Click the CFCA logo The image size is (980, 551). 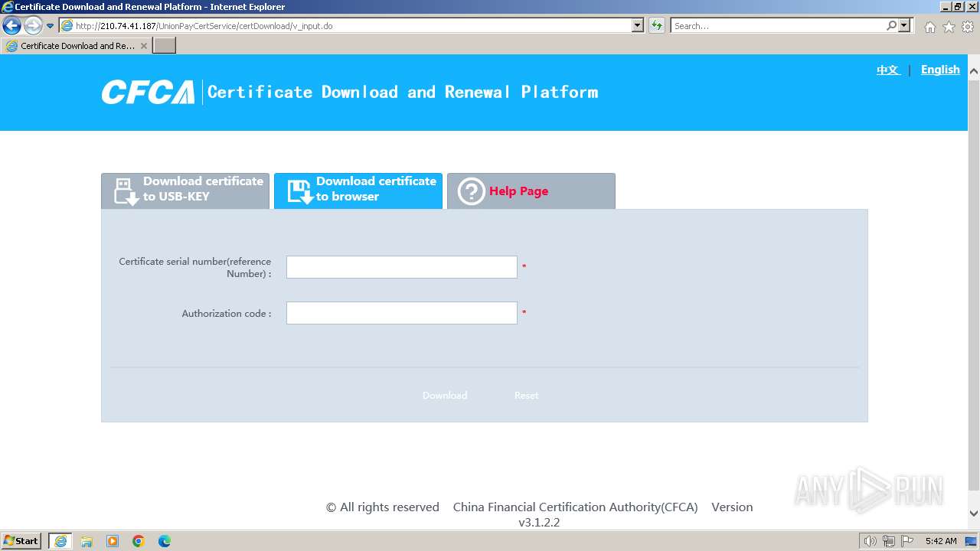(148, 93)
